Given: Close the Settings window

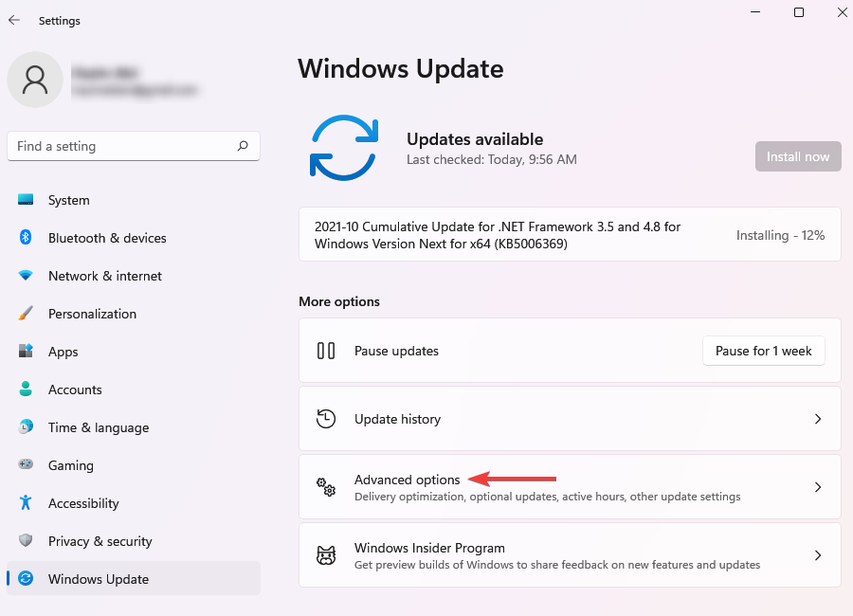Looking at the screenshot, I should [x=843, y=12].
